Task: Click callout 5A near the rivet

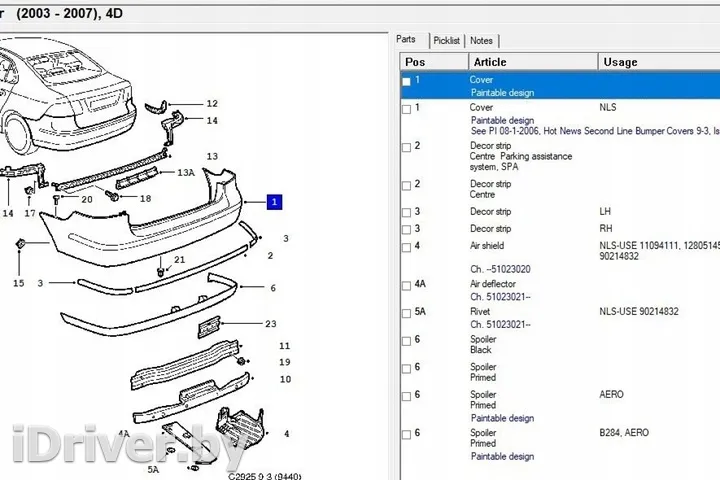Action: [x=153, y=469]
